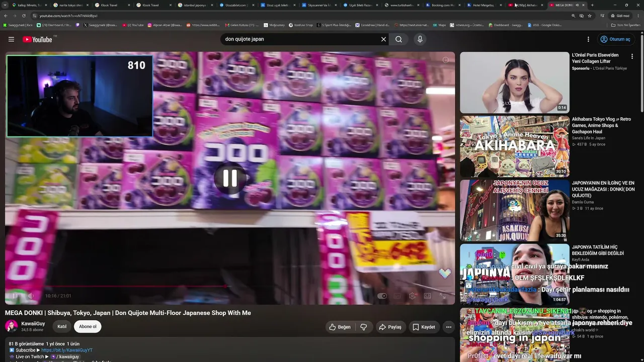Click the Katıl join button
Image resolution: width=644 pixels, height=362 pixels.
(x=62, y=326)
